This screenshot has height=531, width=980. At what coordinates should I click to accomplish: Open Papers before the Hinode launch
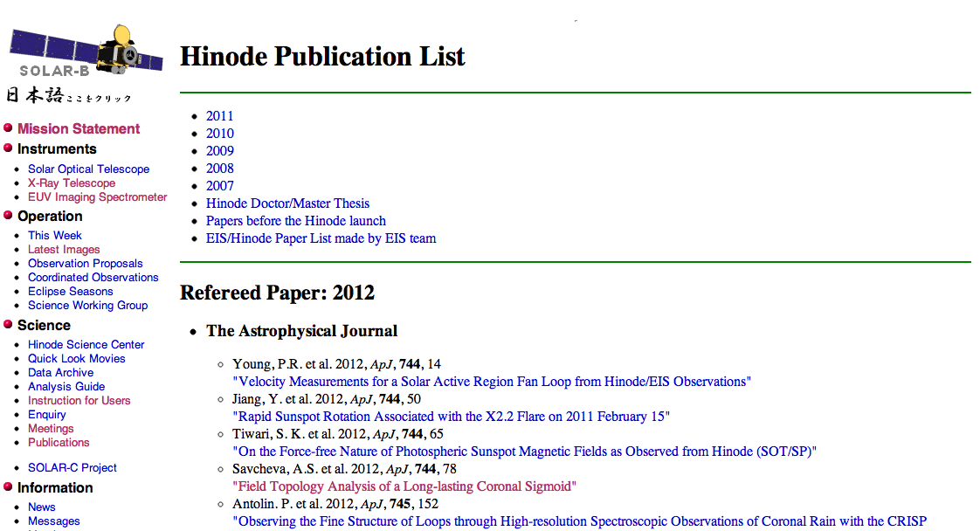[x=295, y=221]
